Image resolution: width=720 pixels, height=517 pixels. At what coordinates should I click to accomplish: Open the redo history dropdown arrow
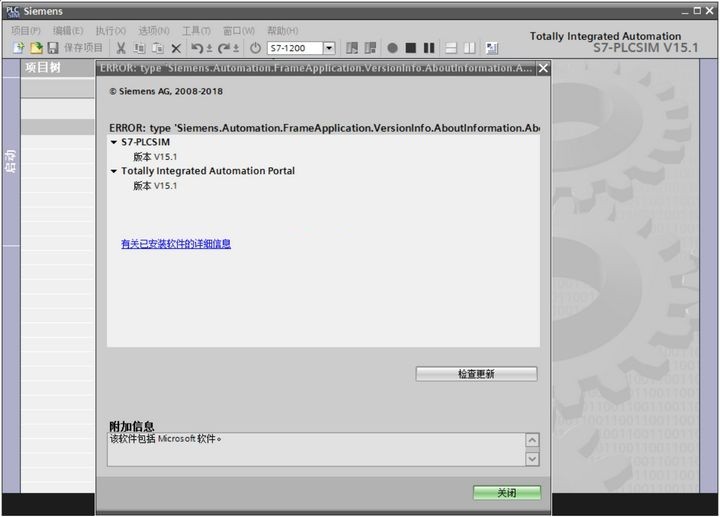pos(236,48)
